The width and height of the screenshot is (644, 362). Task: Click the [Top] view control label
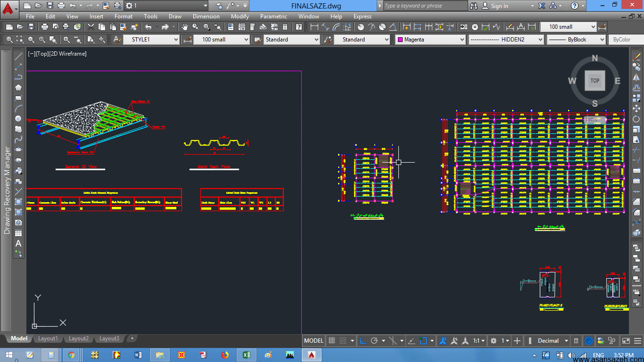click(x=42, y=54)
